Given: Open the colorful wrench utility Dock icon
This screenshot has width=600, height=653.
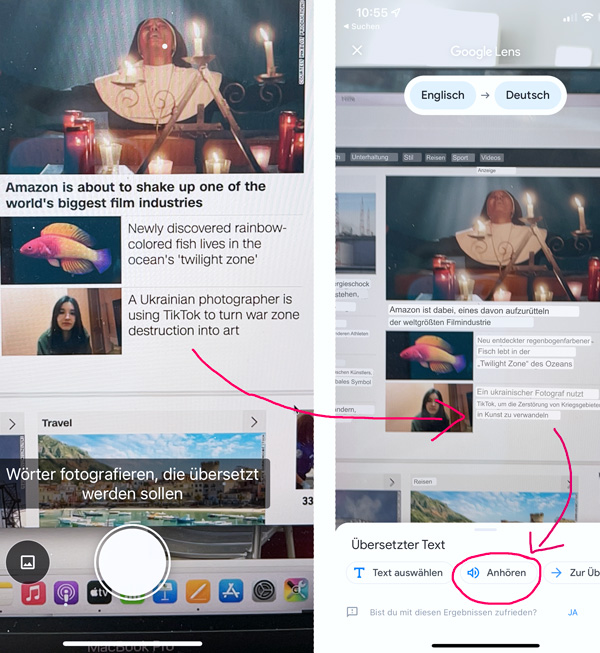Looking at the screenshot, I should pos(296,590).
